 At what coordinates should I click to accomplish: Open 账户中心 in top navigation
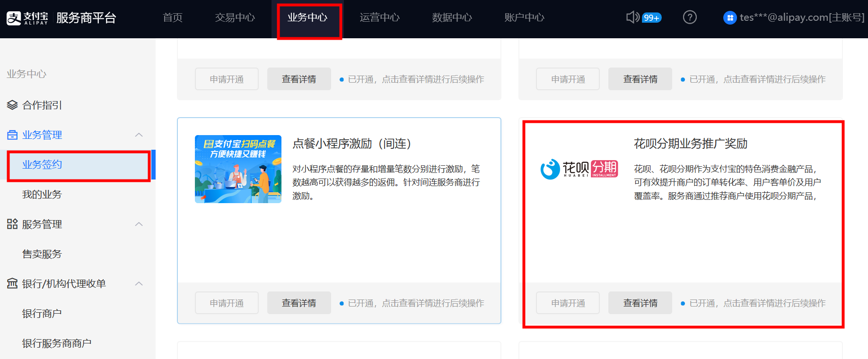tap(525, 17)
